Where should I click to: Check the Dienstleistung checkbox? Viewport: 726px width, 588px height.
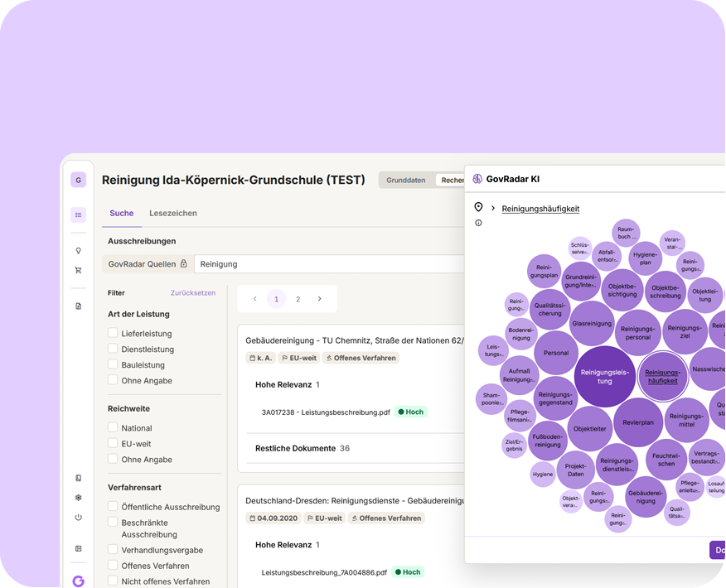[113, 349]
